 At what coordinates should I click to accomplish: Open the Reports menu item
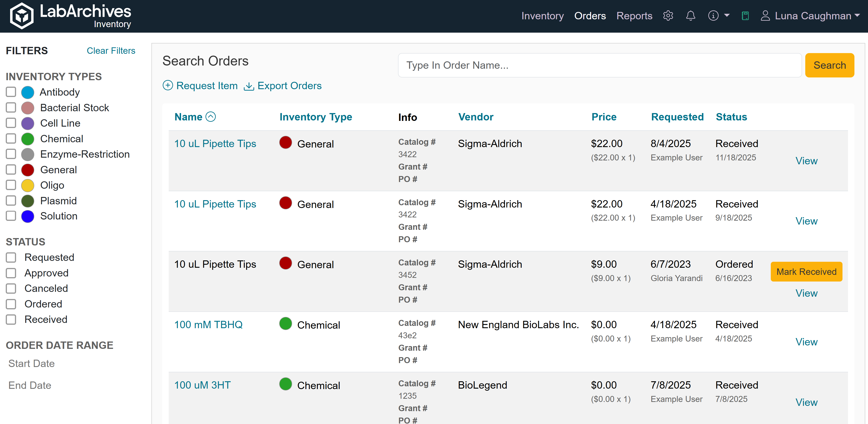click(634, 16)
